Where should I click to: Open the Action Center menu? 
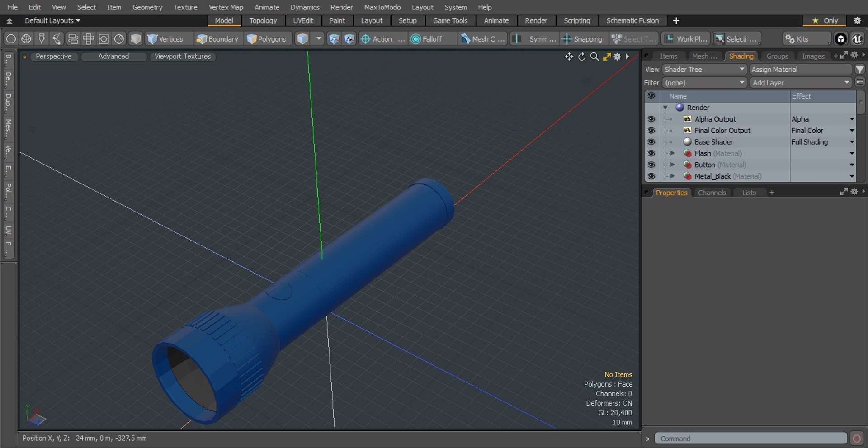(x=382, y=39)
